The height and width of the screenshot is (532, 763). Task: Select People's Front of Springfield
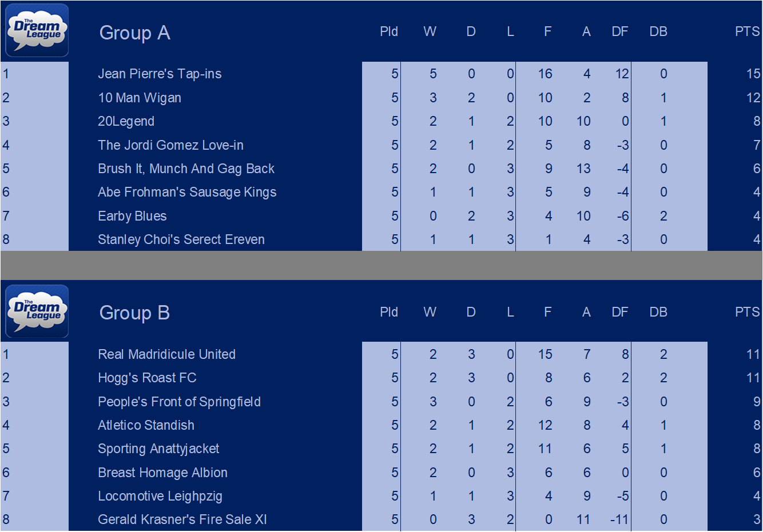179,402
